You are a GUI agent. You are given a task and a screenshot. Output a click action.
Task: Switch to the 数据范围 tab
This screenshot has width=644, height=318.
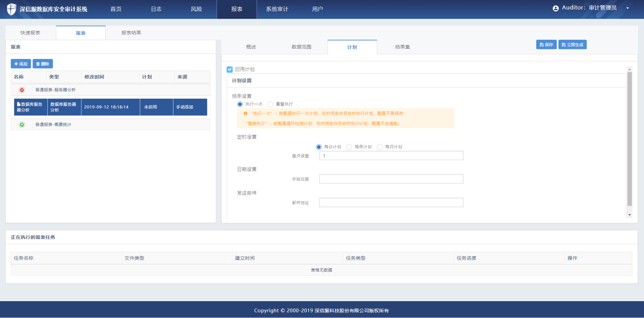tap(301, 47)
